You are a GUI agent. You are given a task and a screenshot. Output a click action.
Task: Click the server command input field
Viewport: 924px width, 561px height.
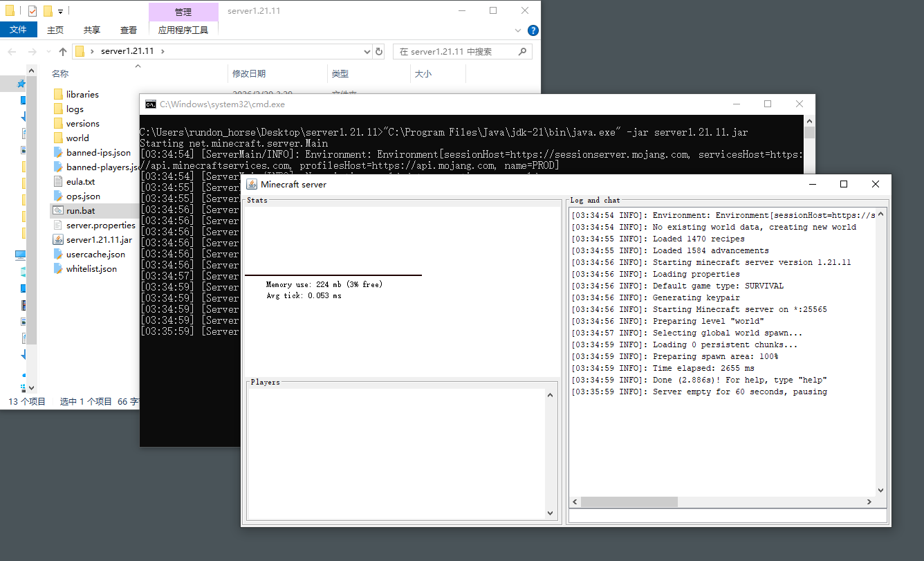pos(728,516)
